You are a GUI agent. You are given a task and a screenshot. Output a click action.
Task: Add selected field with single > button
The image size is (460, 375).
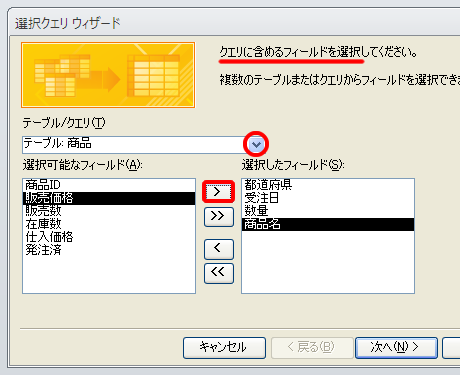[218, 192]
